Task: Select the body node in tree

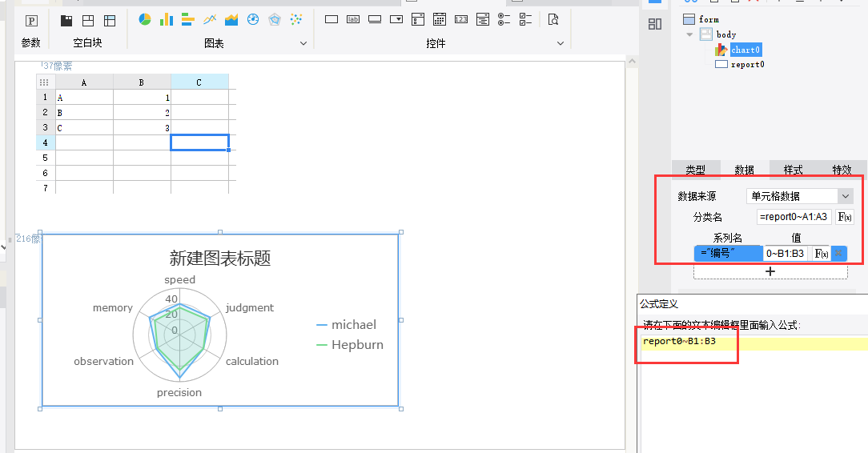Action: pyautogui.click(x=726, y=34)
